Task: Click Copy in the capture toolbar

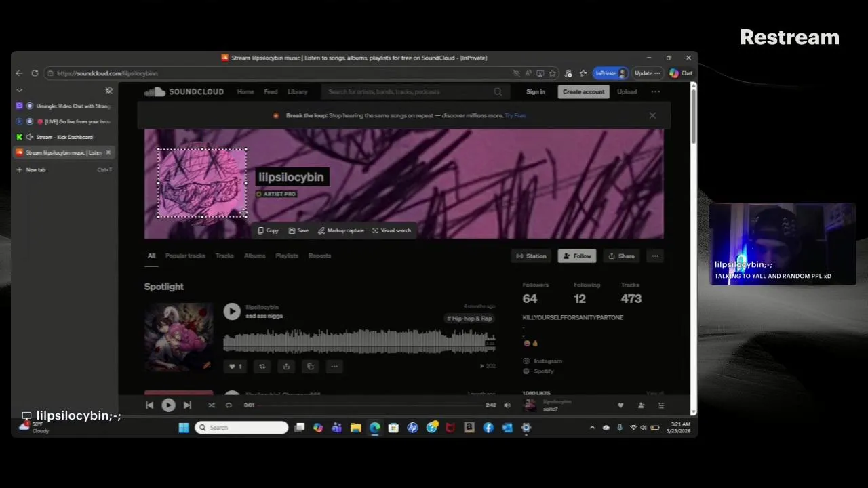Action: pyautogui.click(x=268, y=230)
